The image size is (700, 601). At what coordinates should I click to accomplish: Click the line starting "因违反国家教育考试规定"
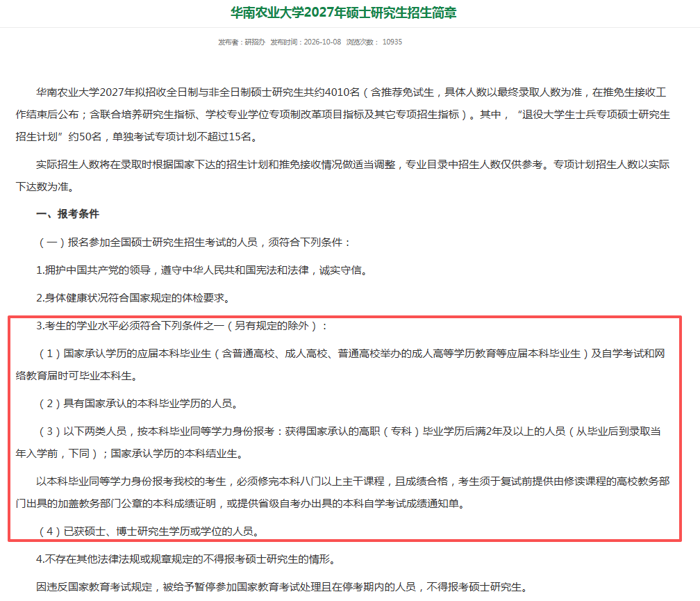[x=283, y=586]
